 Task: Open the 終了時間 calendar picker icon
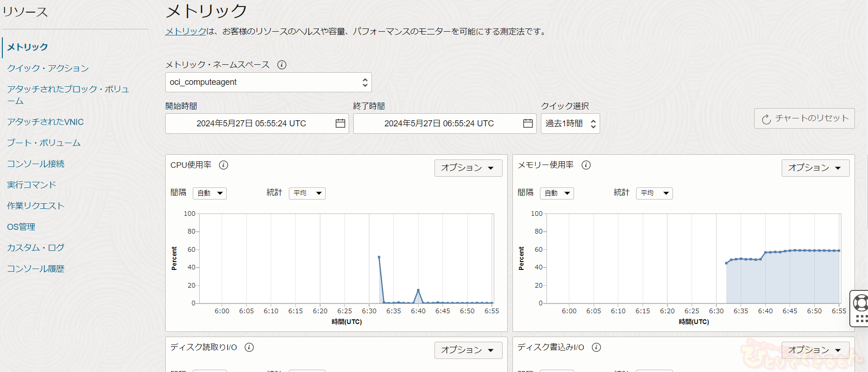click(528, 124)
